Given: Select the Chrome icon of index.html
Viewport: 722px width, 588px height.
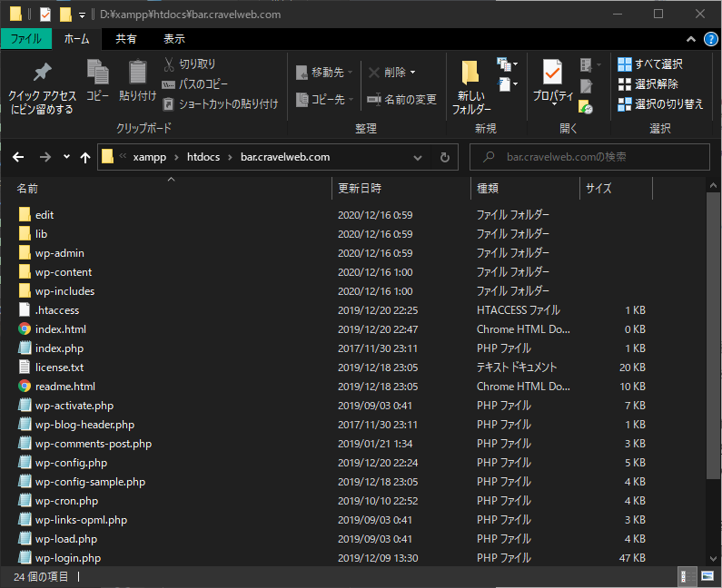Looking at the screenshot, I should (25, 329).
